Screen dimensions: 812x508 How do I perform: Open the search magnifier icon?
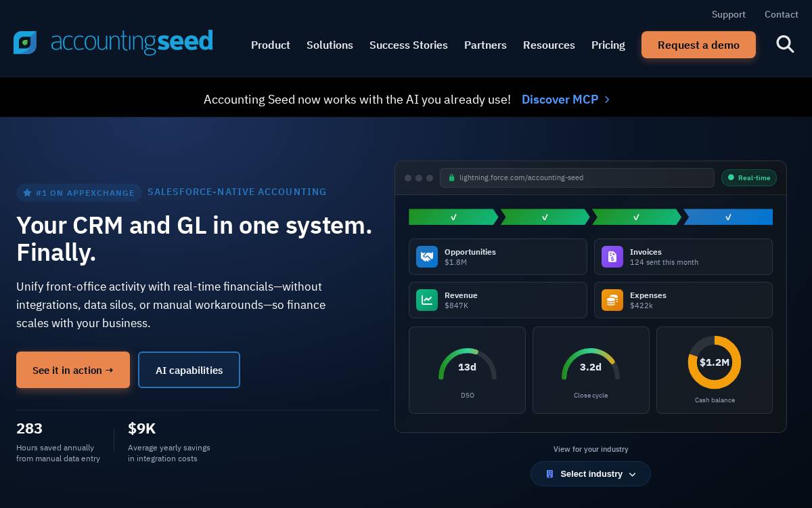pyautogui.click(x=785, y=44)
